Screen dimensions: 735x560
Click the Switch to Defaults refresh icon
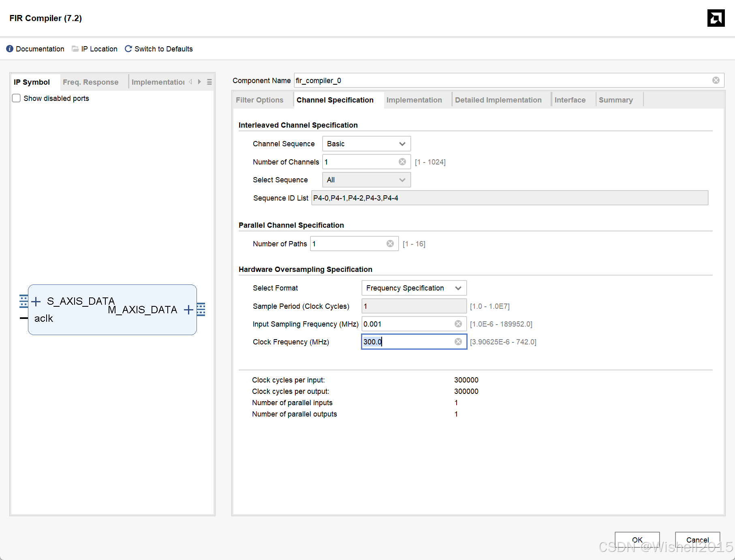128,49
